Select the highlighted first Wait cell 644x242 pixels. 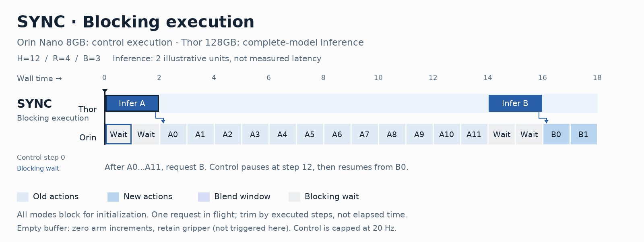coord(119,134)
